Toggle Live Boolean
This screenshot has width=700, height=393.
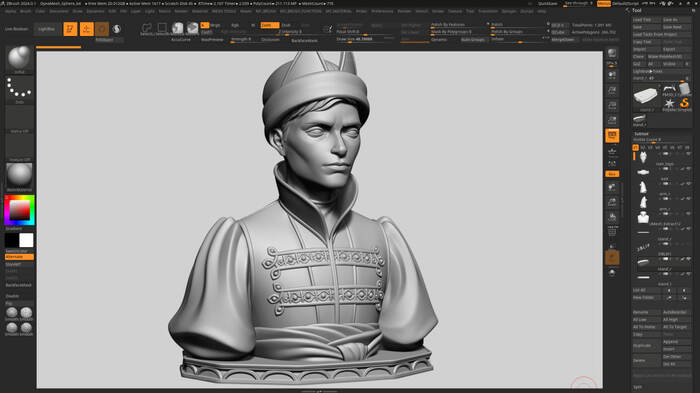pos(17,29)
